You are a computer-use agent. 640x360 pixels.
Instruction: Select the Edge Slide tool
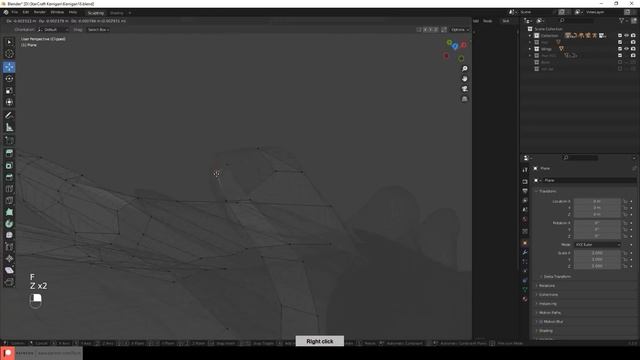click(x=9, y=247)
